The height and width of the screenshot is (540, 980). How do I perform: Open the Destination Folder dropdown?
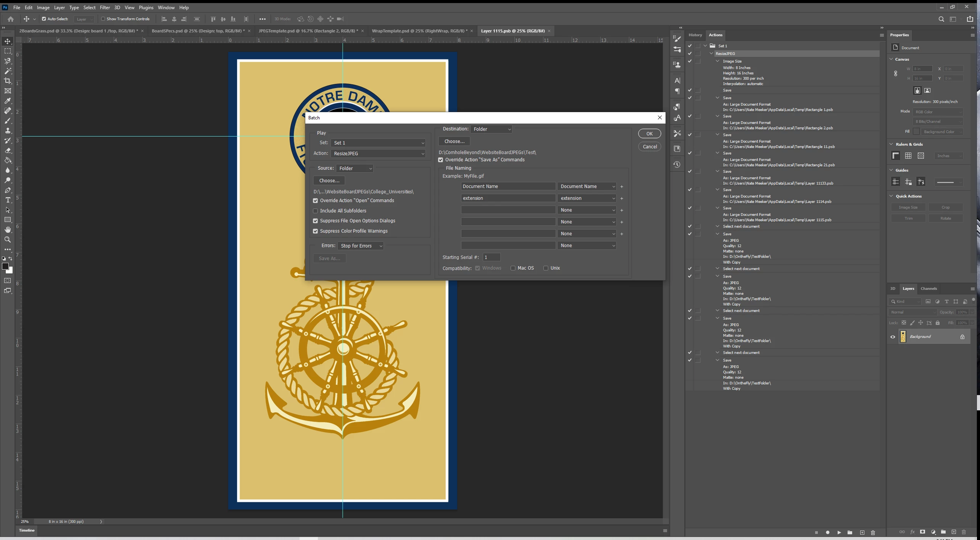tap(491, 129)
